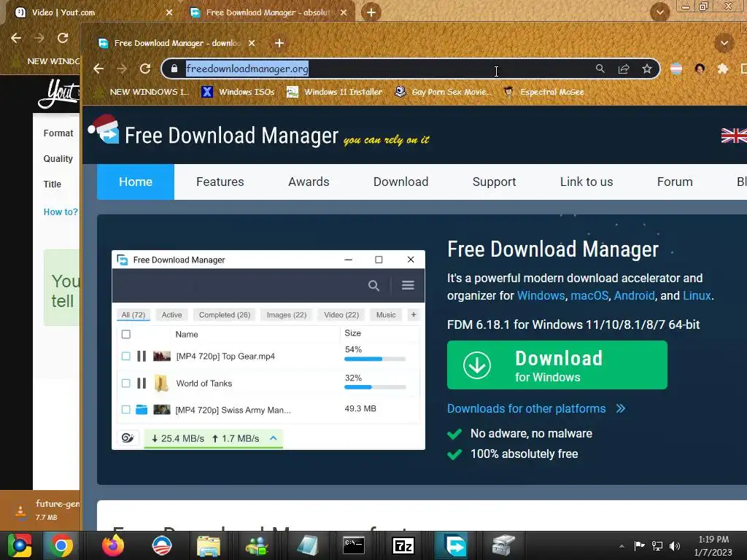This screenshot has width=747, height=560.
Task: Follow the Downloads for other platforms link
Action: [x=527, y=408]
